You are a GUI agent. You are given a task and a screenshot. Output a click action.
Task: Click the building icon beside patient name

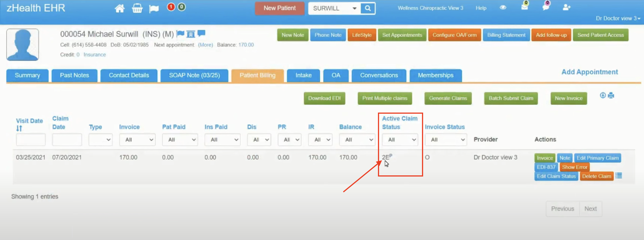[191, 34]
